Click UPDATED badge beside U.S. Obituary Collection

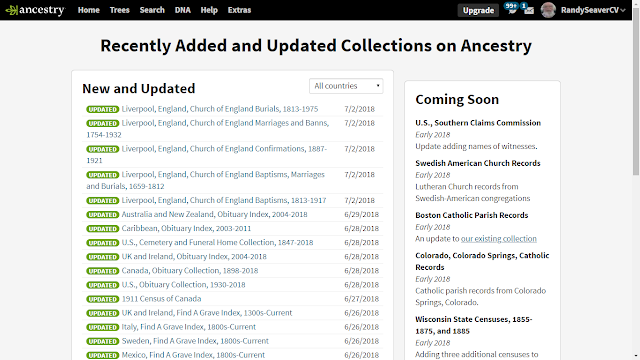[x=102, y=285]
